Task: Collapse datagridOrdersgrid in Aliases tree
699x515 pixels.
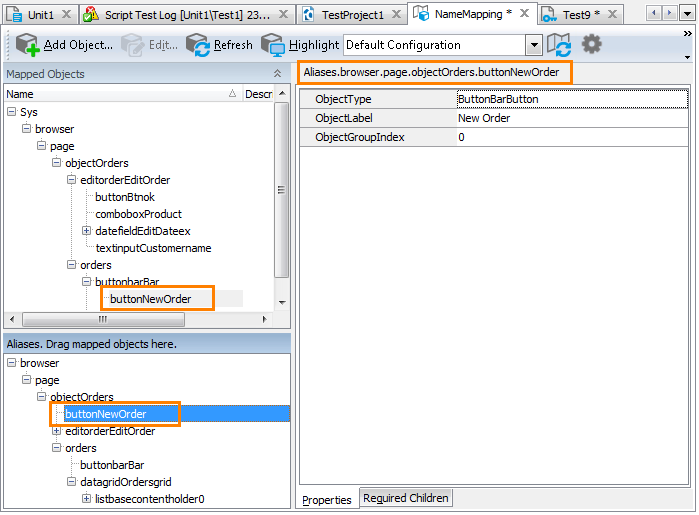Action: pyautogui.click(x=71, y=482)
